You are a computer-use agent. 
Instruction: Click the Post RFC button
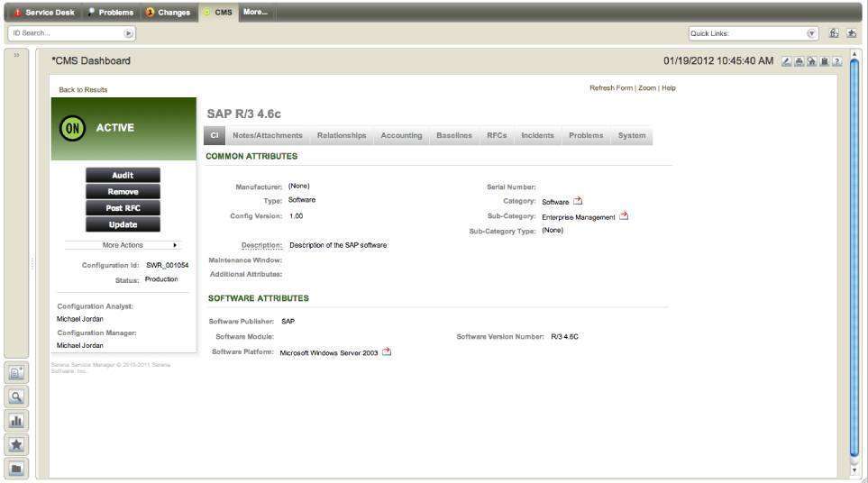(123, 208)
